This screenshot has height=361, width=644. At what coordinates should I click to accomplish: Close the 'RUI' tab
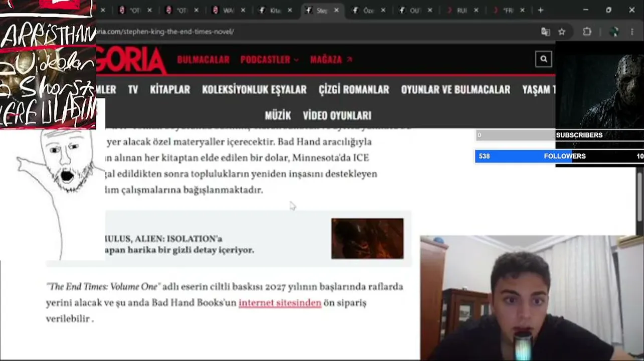[x=476, y=10]
